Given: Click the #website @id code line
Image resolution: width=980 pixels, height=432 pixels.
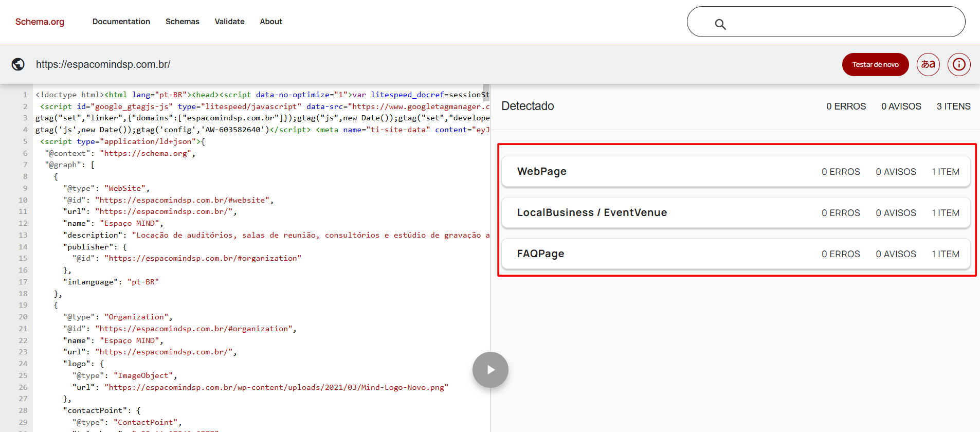Looking at the screenshot, I should click(x=169, y=200).
